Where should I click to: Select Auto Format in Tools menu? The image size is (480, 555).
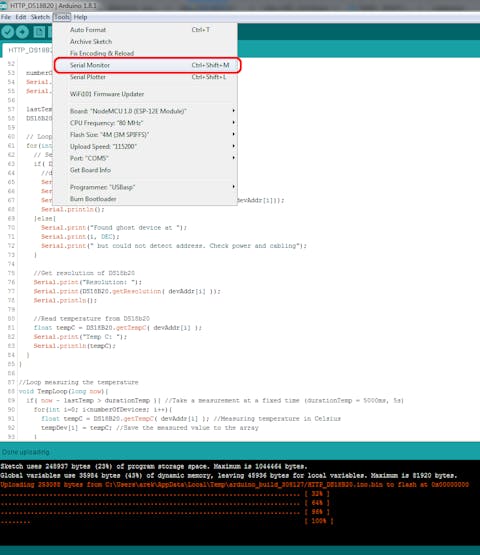click(145, 30)
